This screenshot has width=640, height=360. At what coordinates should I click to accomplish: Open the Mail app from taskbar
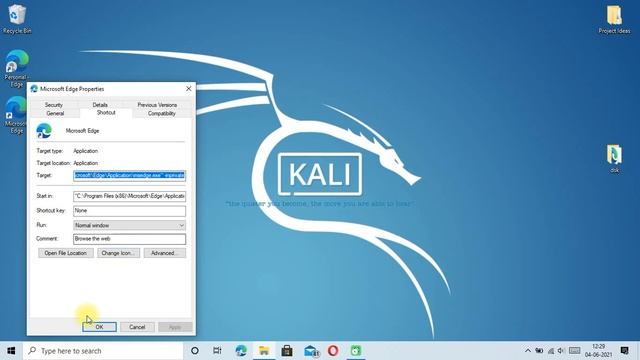point(311,351)
